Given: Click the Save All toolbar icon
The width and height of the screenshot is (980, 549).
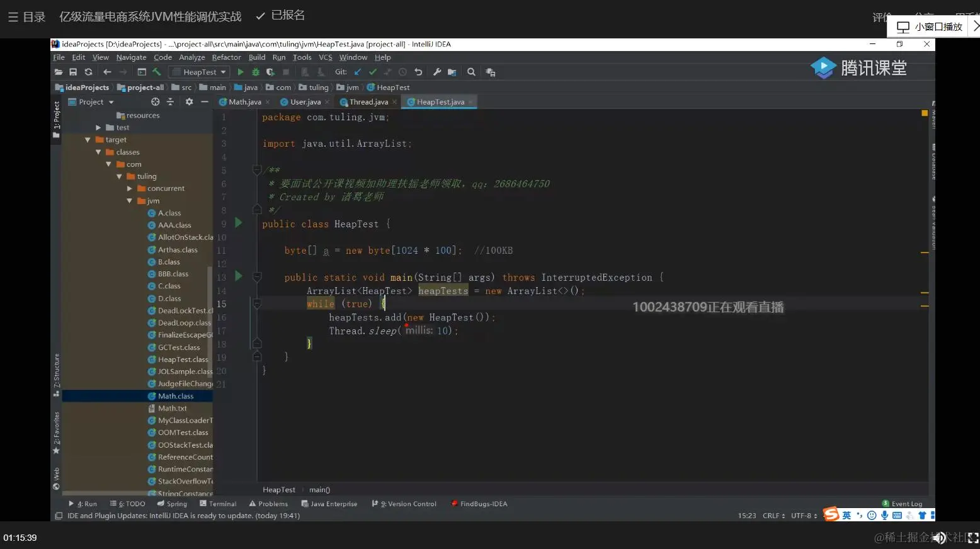Looking at the screenshot, I should (x=73, y=72).
